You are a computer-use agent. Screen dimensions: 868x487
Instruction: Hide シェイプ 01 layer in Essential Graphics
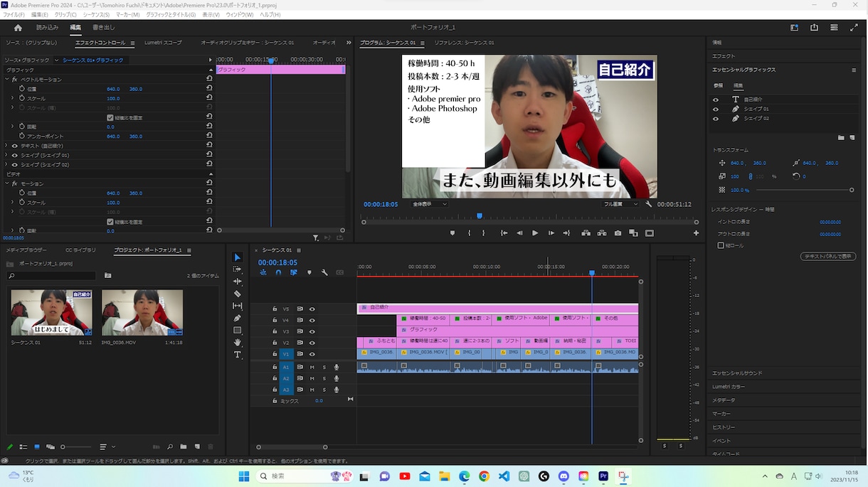coord(716,109)
